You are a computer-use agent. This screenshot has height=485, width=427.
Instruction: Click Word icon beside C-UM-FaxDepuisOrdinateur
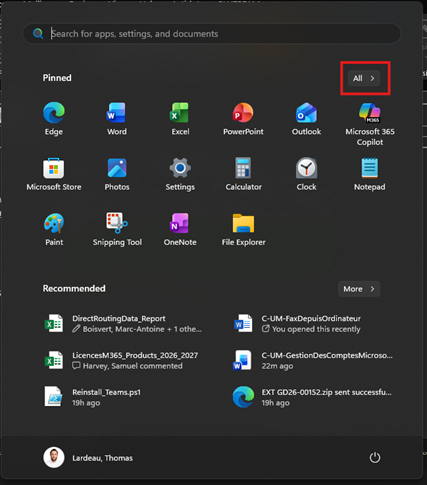click(243, 323)
